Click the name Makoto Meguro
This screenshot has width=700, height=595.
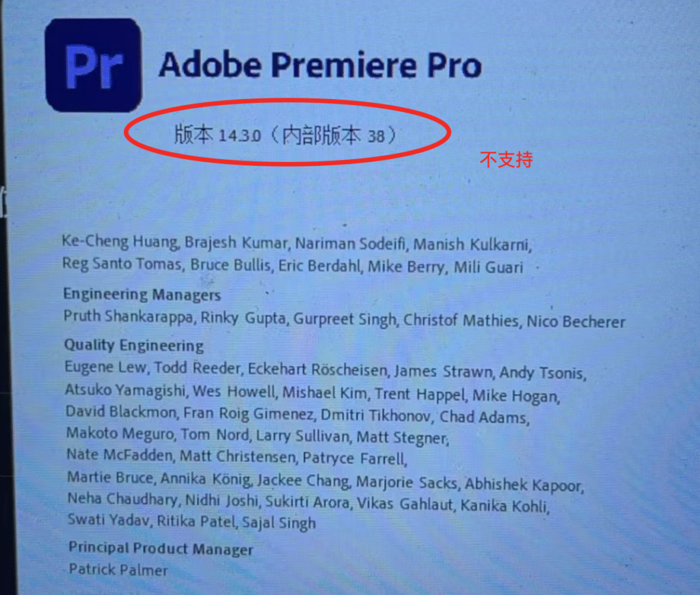pos(120,433)
